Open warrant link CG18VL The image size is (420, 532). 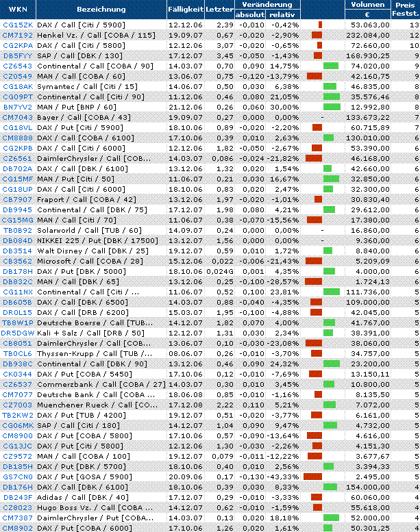click(18, 127)
